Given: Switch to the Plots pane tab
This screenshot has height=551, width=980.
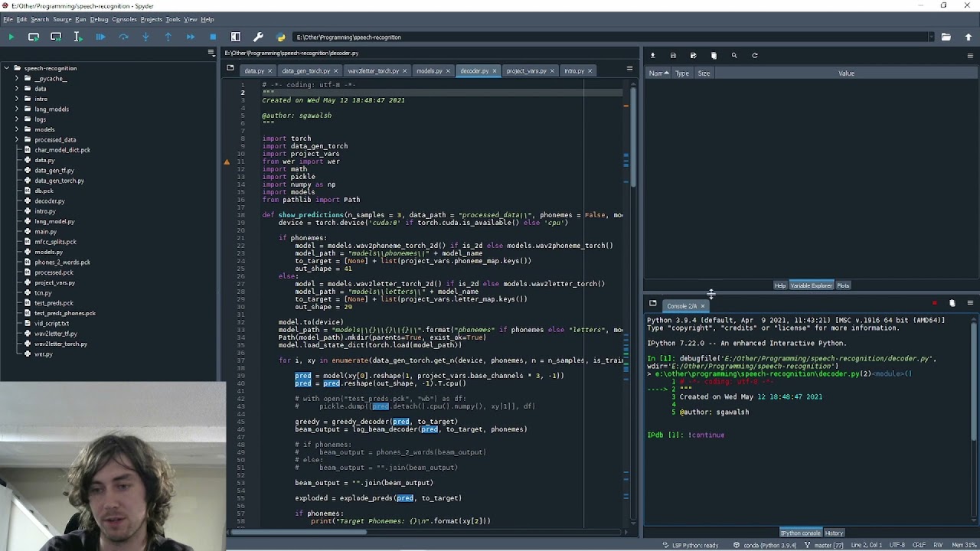Looking at the screenshot, I should 843,285.
